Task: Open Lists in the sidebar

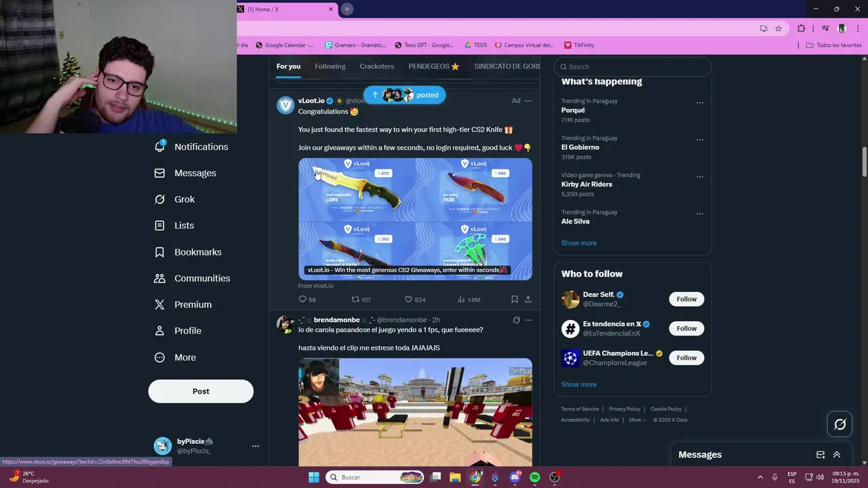Action: (174, 226)
